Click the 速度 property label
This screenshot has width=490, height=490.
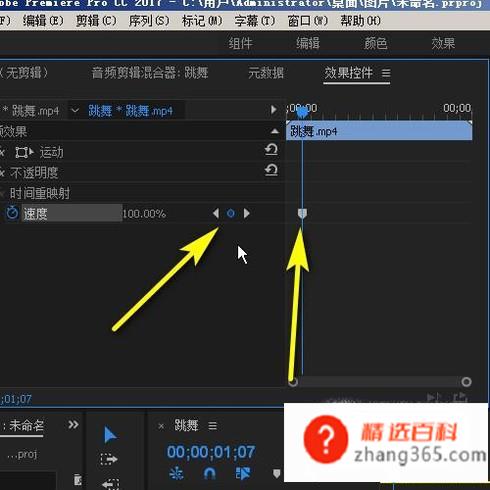(35, 214)
